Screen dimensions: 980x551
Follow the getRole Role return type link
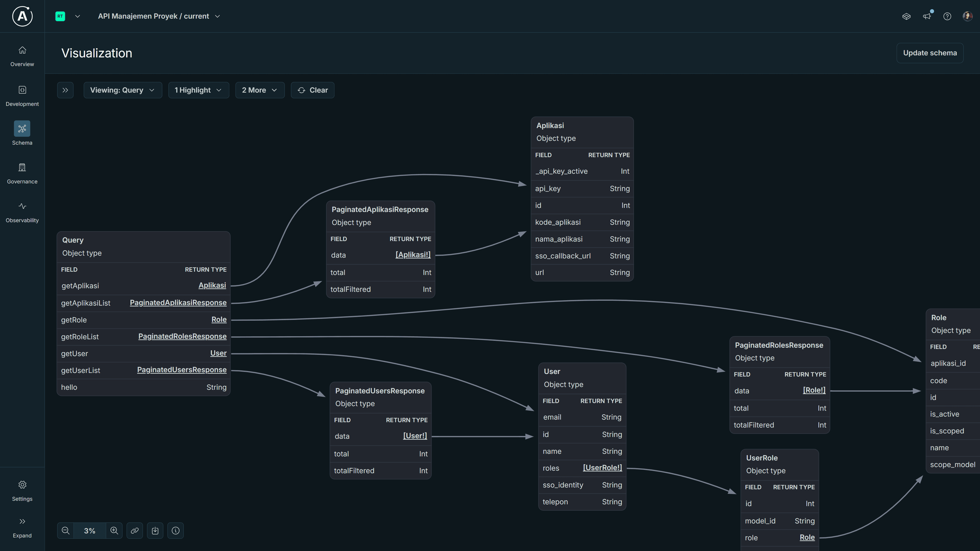coord(219,320)
